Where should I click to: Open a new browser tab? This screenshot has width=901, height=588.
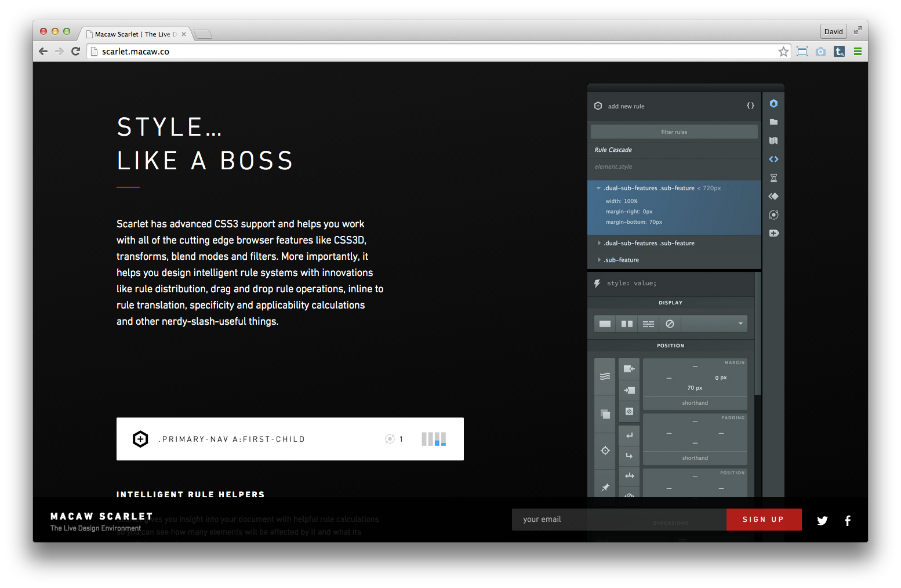[203, 35]
